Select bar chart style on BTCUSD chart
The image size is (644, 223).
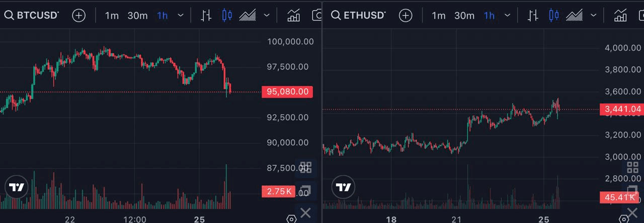(x=206, y=16)
